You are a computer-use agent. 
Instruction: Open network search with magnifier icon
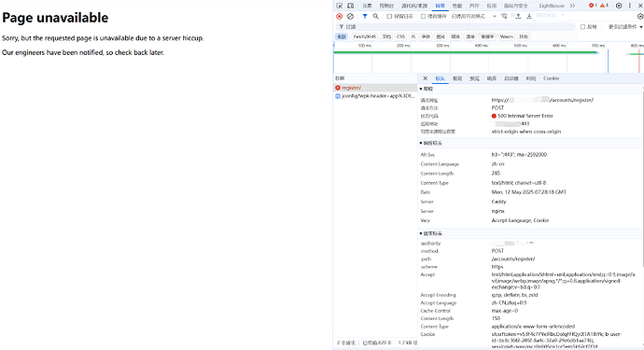(x=376, y=17)
